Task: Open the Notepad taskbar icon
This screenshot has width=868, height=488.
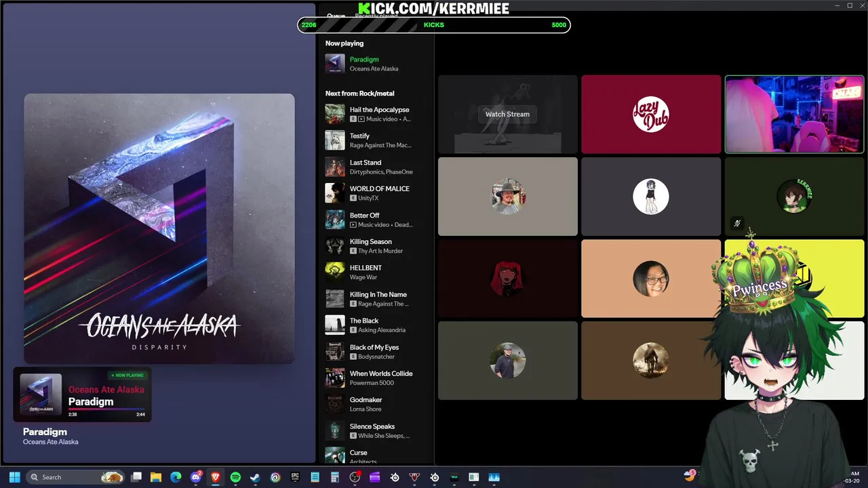Action: (315, 477)
